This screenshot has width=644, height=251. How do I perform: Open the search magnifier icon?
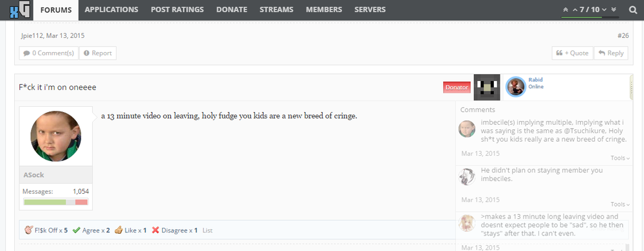pyautogui.click(x=633, y=10)
